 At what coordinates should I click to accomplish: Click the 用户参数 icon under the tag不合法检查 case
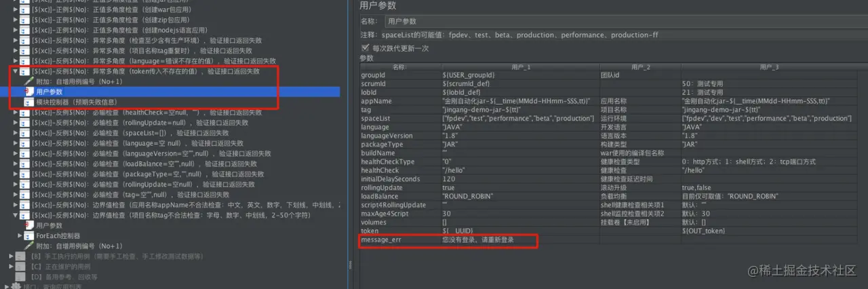pyautogui.click(x=28, y=225)
